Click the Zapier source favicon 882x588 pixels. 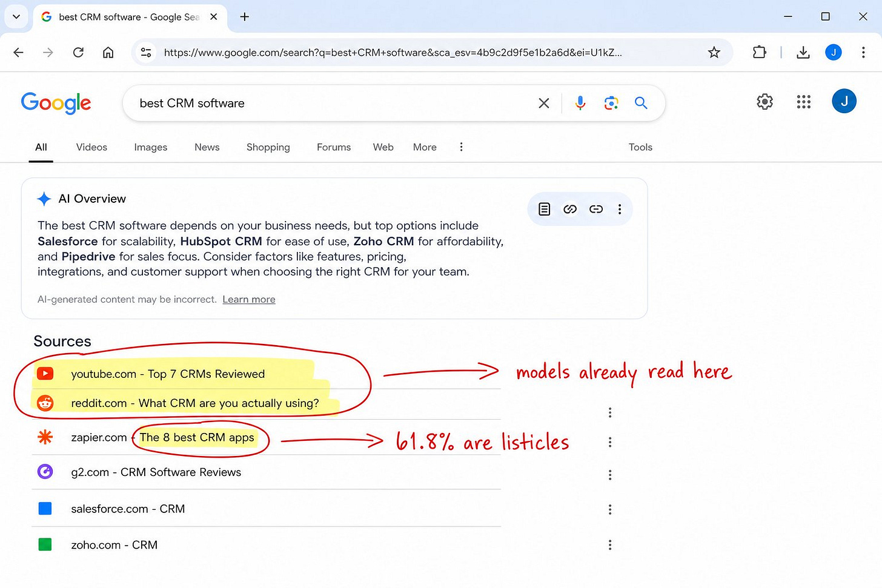(45, 437)
